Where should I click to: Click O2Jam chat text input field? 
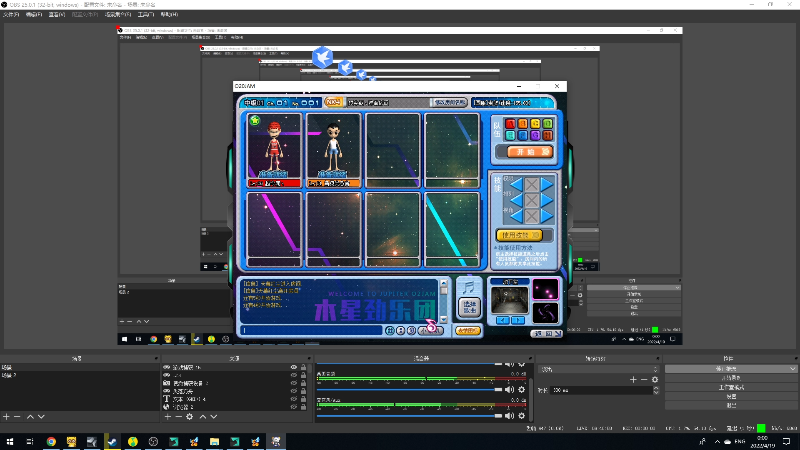(x=311, y=331)
